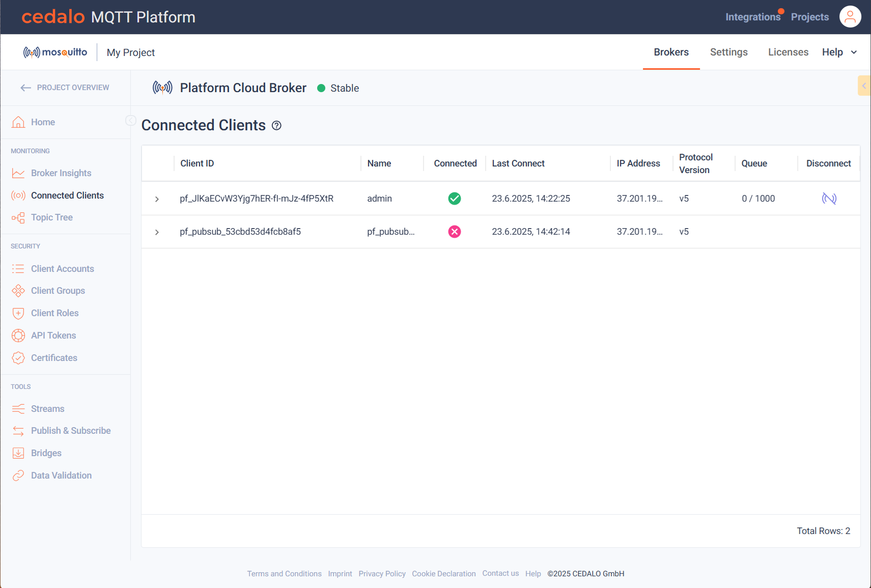The height and width of the screenshot is (588, 871).
Task: Open Integrations in the top bar
Action: pos(752,17)
